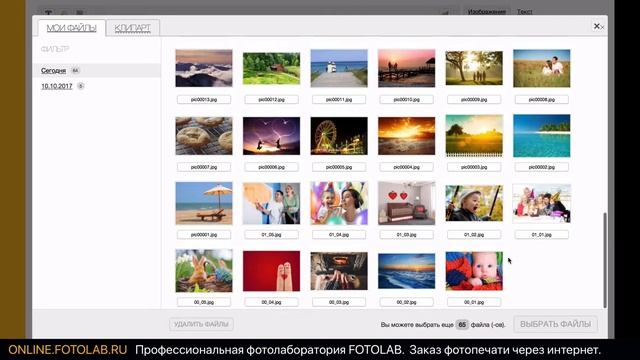
Task: Select the boy on swing thumbnail 01_02.jpg
Action: tap(474, 203)
